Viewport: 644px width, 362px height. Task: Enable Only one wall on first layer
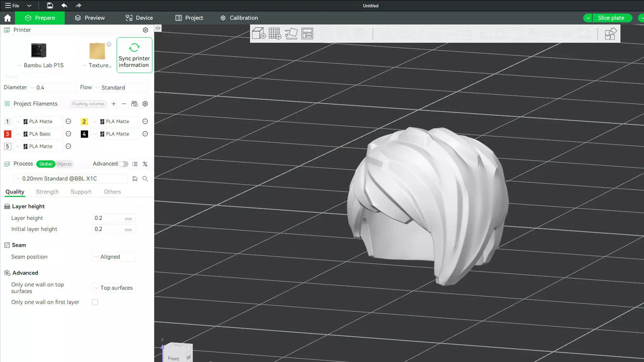tap(95, 302)
